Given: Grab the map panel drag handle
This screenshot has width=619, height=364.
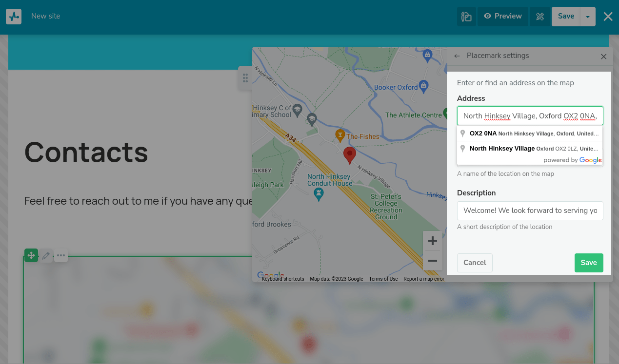Looking at the screenshot, I should (x=245, y=78).
